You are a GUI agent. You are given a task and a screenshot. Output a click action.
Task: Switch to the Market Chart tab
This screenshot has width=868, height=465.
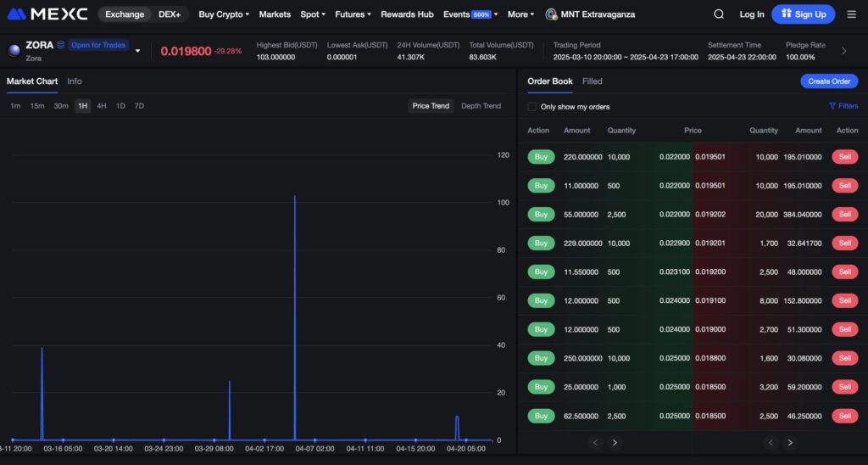tap(32, 81)
